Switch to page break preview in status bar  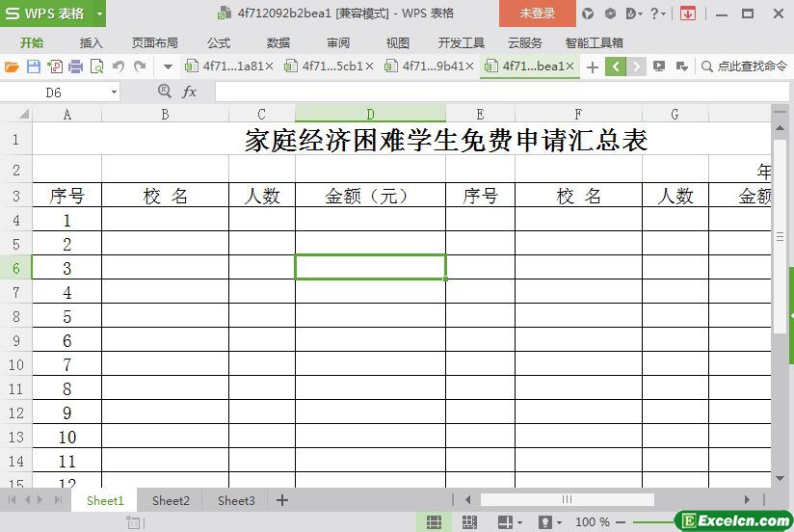469,521
